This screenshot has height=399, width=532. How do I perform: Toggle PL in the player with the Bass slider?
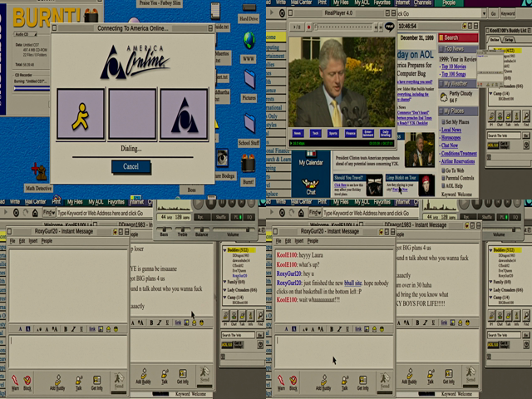[236, 217]
